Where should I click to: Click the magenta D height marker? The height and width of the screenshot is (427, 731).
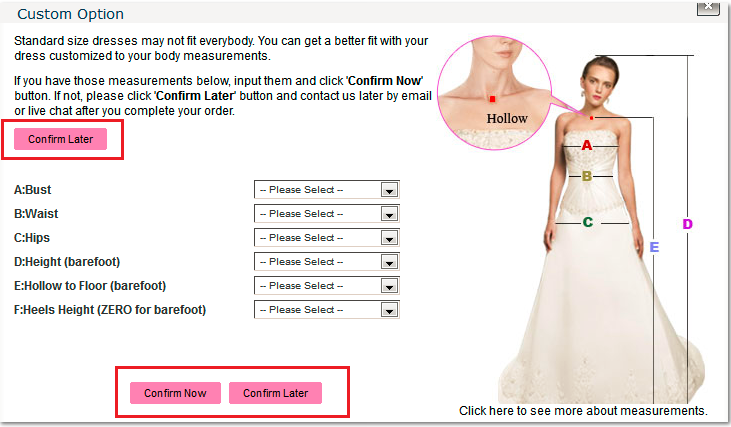[x=687, y=224]
